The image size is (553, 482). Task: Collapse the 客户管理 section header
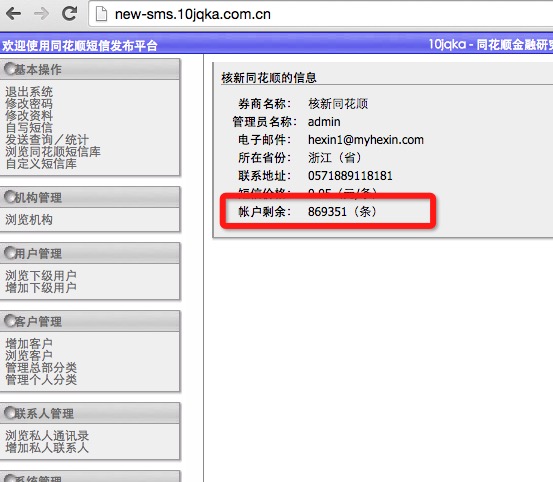tap(90, 321)
